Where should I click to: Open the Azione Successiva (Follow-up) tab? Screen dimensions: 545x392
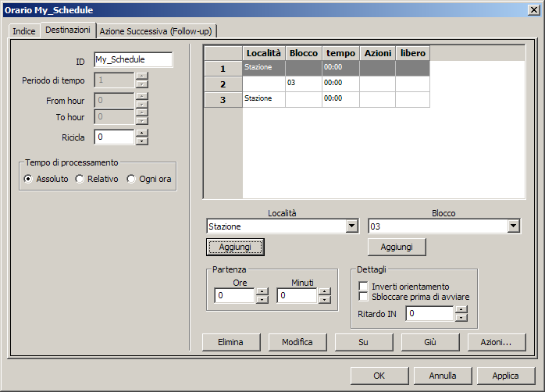click(x=155, y=30)
